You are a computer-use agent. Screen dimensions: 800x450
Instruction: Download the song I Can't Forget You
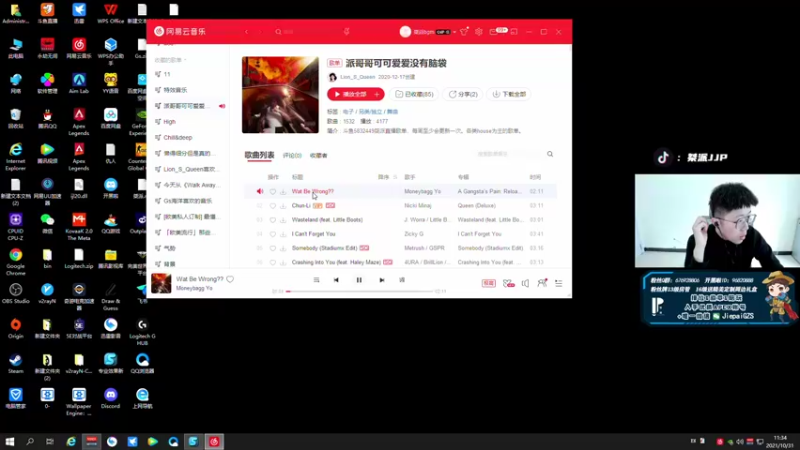coord(283,234)
